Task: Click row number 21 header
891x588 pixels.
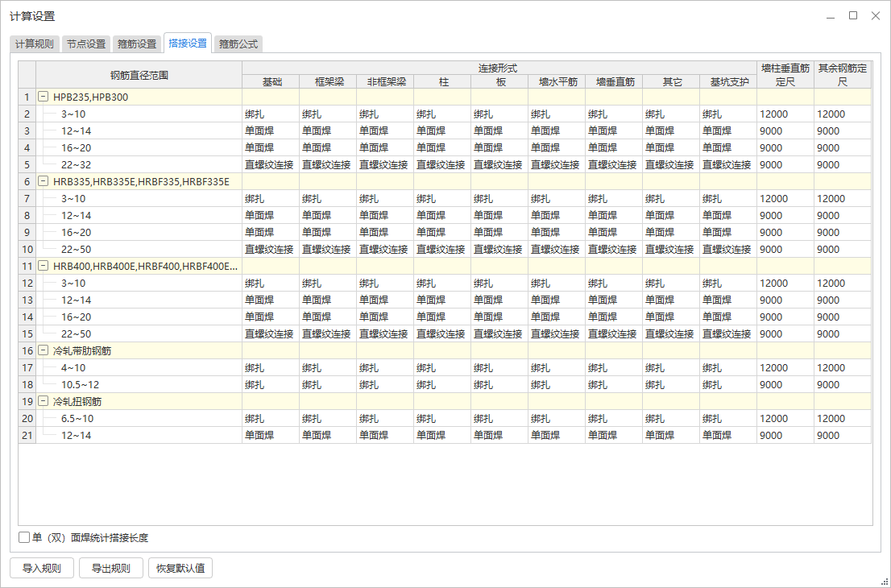Action: point(27,436)
